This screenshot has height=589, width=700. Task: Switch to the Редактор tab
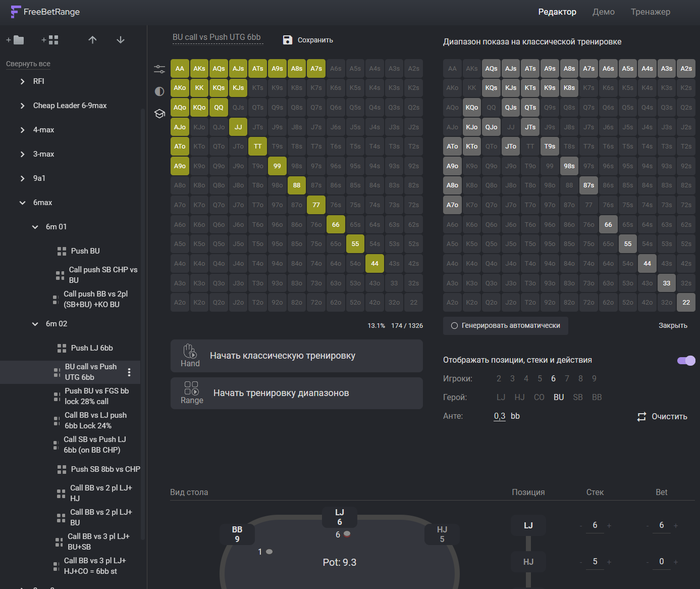click(557, 12)
